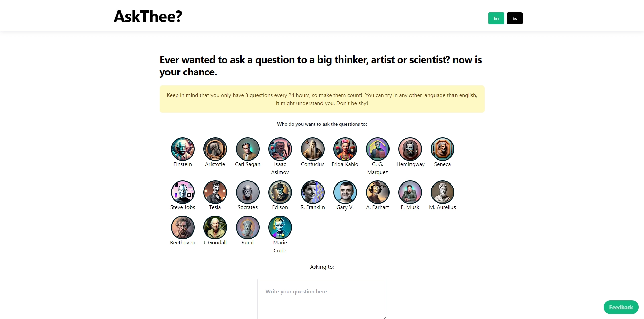The height and width of the screenshot is (319, 644).
Task: Choose the Hemingway portrait
Action: point(410,149)
